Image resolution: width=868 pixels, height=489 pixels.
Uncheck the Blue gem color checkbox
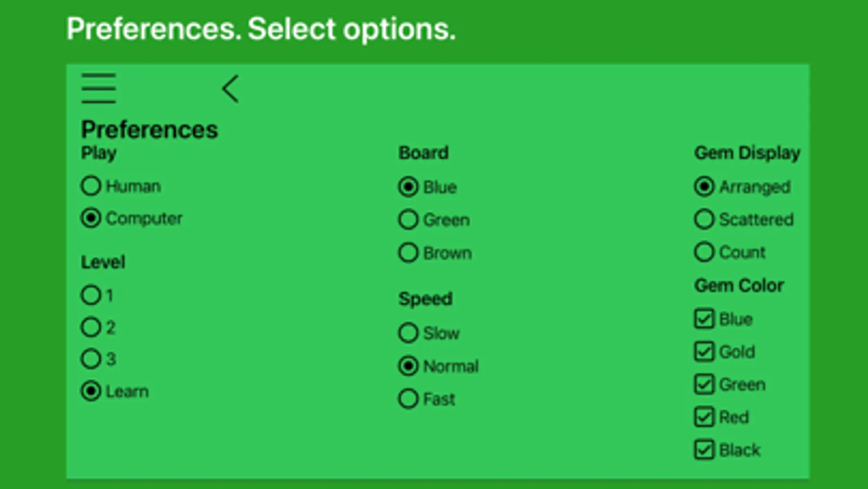[x=704, y=319]
